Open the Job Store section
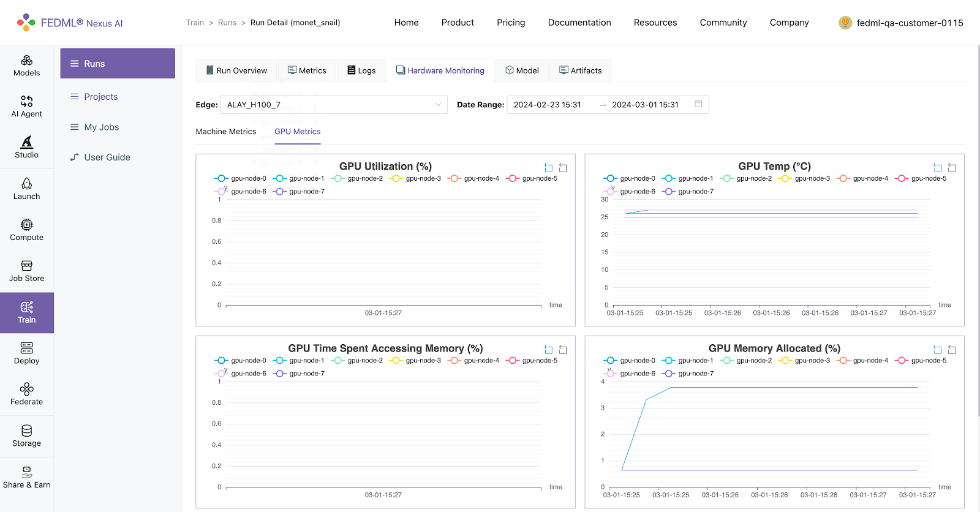980x512 pixels. pyautogui.click(x=26, y=271)
